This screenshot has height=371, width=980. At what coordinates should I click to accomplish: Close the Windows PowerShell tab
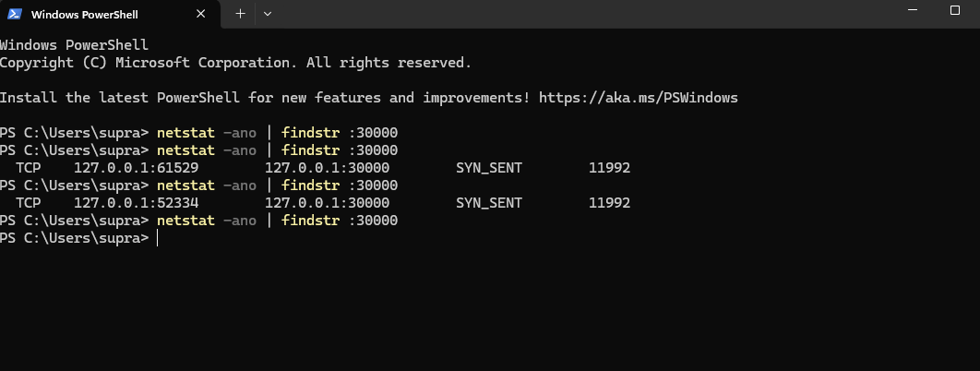point(201,14)
